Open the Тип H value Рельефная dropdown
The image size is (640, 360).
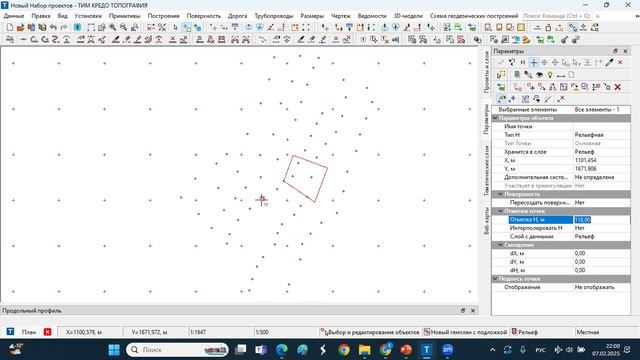pos(602,135)
